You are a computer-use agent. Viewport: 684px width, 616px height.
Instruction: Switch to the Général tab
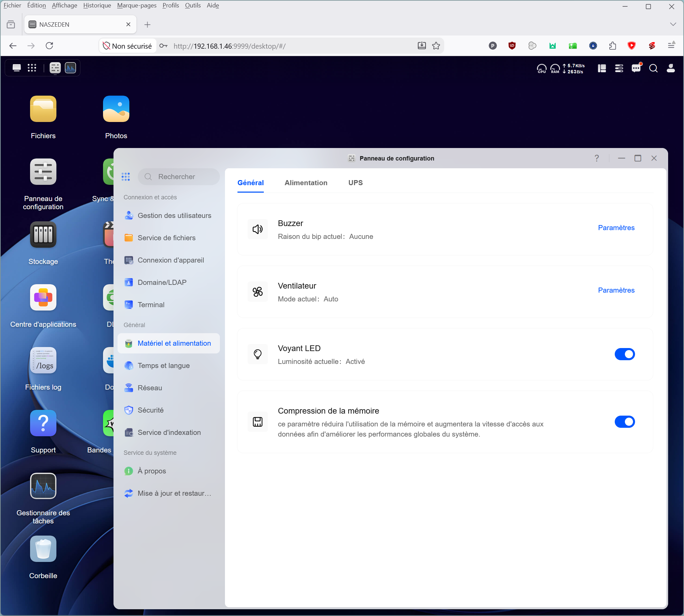tap(251, 183)
